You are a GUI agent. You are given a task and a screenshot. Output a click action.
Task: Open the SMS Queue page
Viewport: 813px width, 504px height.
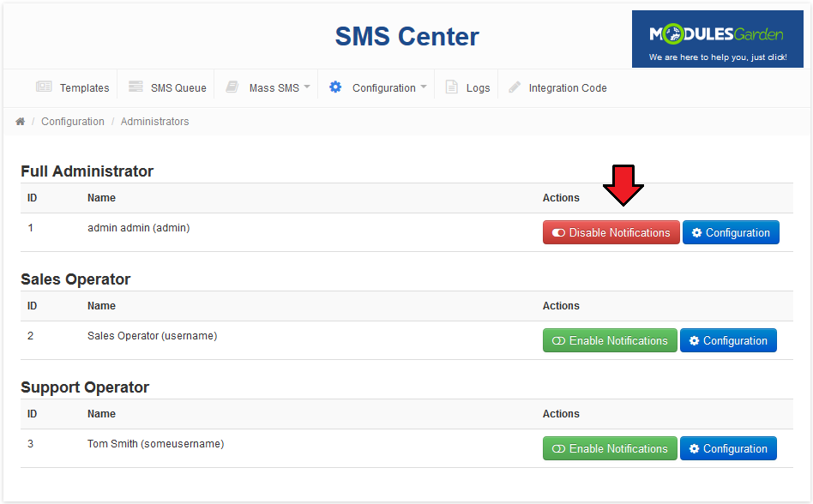(x=178, y=88)
